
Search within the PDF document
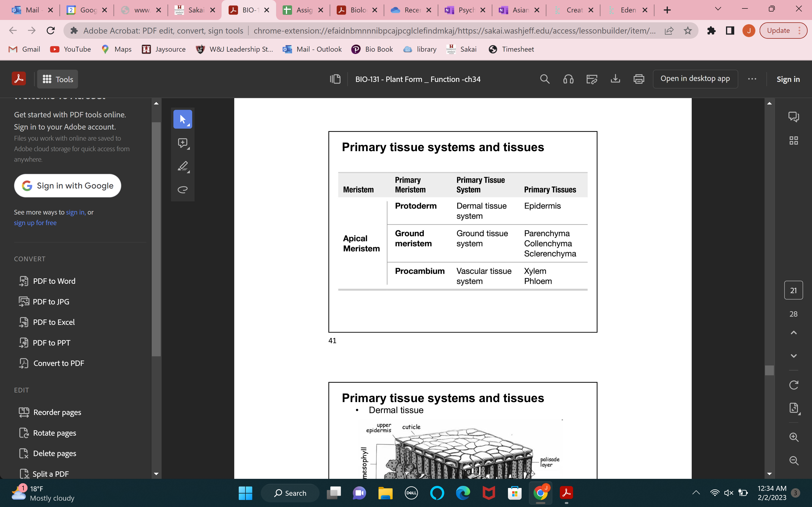545,79
